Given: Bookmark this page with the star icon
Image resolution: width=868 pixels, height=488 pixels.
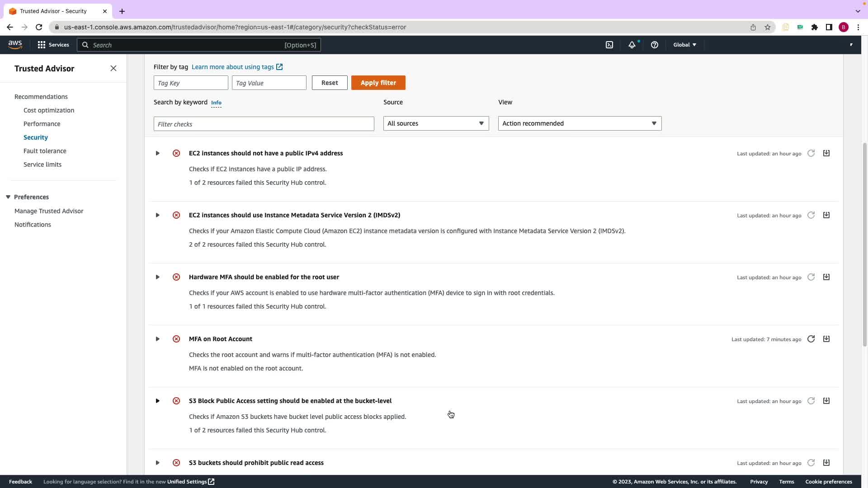Looking at the screenshot, I should coord(768,27).
